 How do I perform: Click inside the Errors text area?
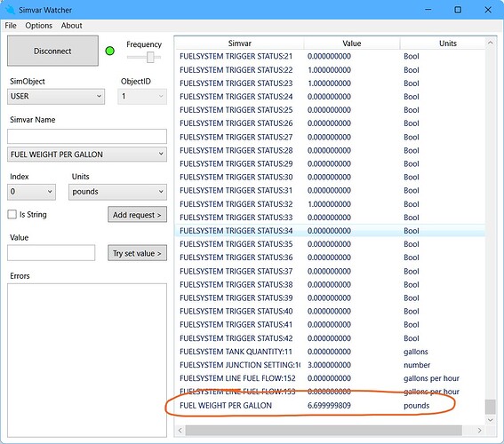(x=87, y=360)
